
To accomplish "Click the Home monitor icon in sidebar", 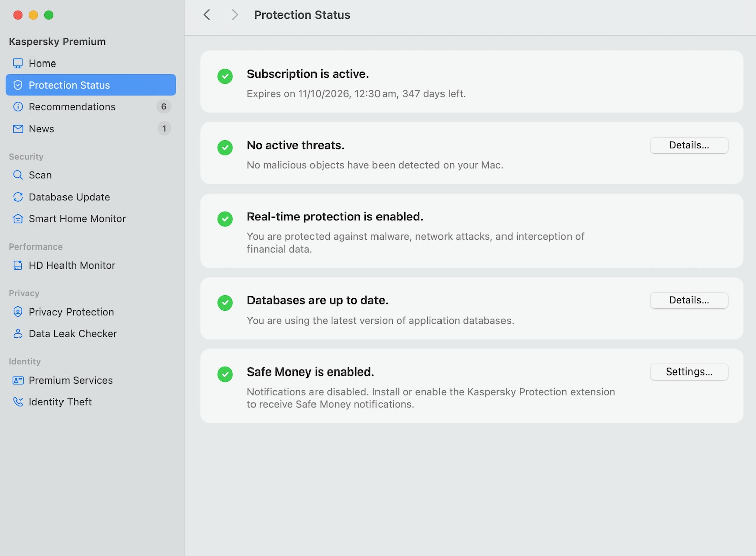I will [x=18, y=64].
